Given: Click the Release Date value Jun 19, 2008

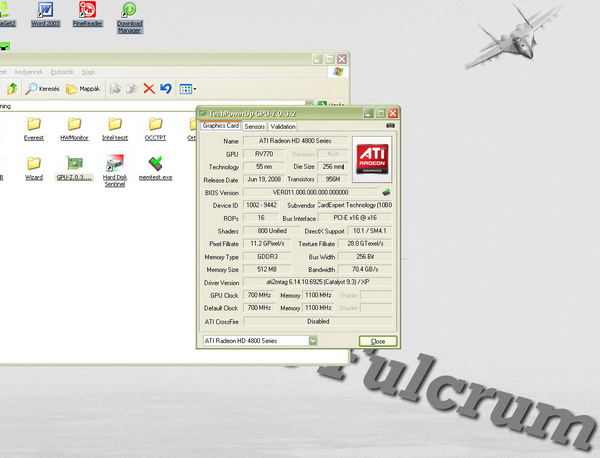Looking at the screenshot, I should 264,179.
